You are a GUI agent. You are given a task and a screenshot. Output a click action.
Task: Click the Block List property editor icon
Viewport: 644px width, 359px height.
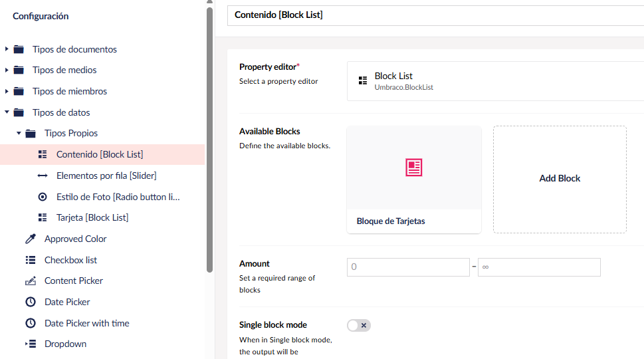point(363,80)
